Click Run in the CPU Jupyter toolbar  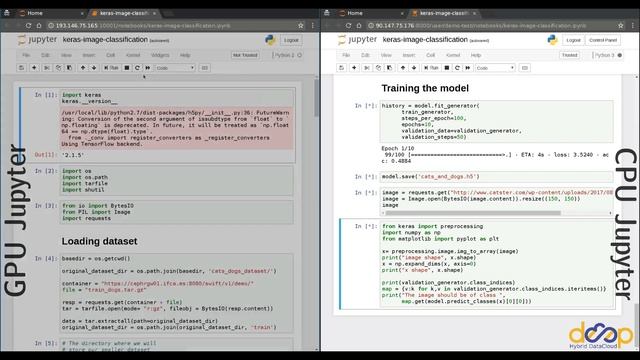pyautogui.click(x=431, y=68)
